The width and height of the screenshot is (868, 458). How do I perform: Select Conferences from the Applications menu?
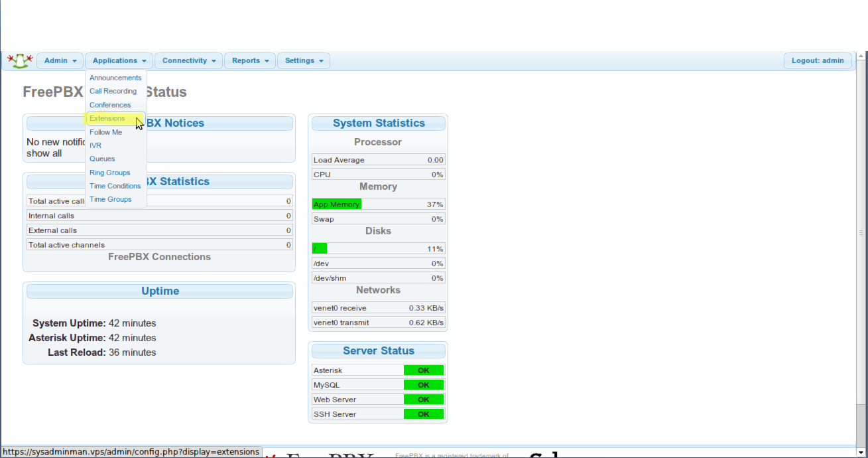click(110, 105)
